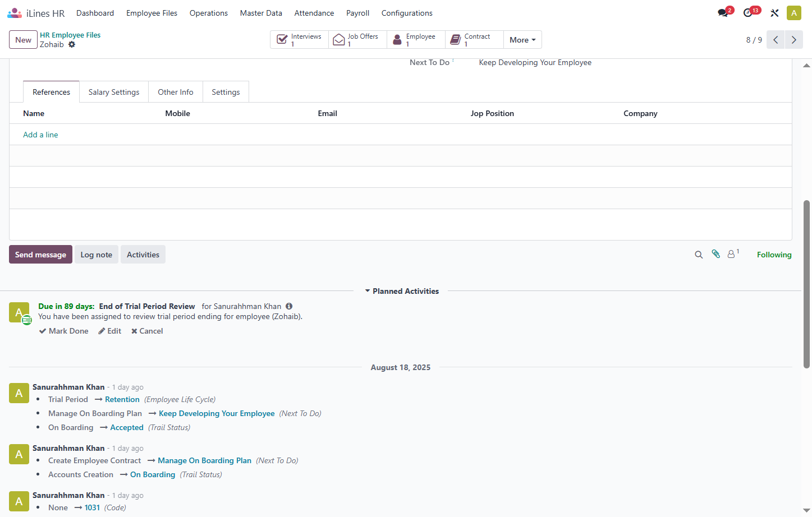Screen dimensions: 812x517
Task: Open the Dashboard menu
Action: coord(95,13)
